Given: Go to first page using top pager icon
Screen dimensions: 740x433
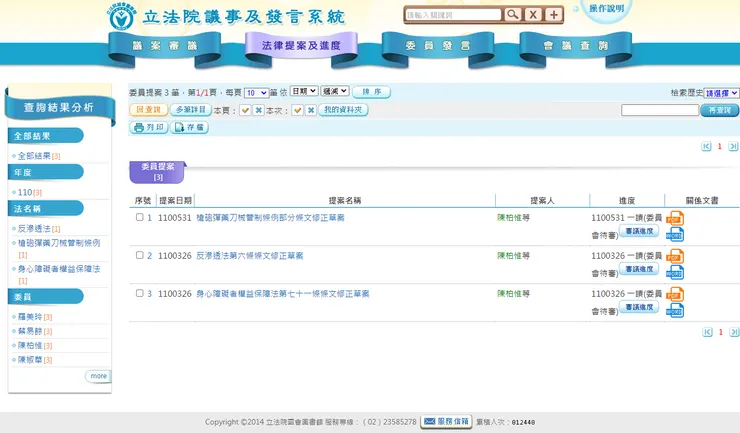Looking at the screenshot, I should click(706, 146).
